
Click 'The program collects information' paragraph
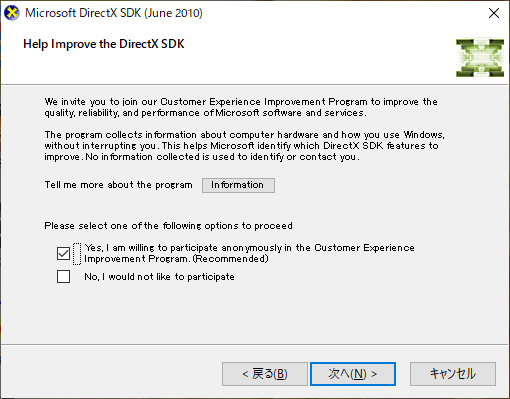point(244,146)
